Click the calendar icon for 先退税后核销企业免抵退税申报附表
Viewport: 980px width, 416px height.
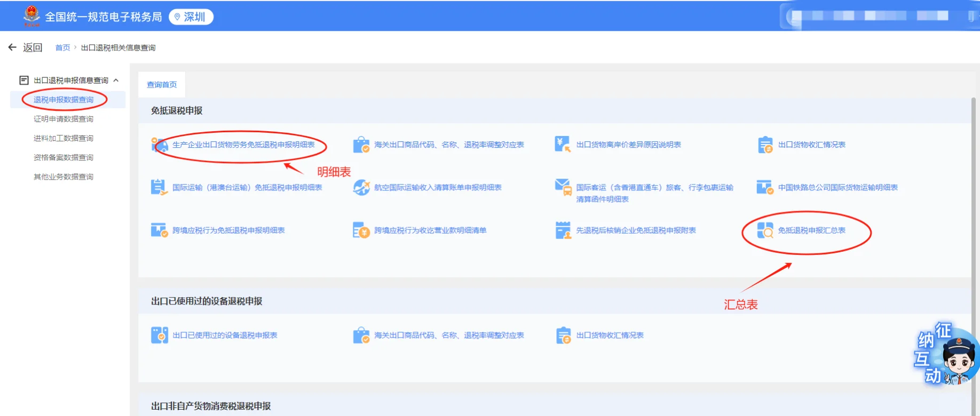click(x=563, y=230)
